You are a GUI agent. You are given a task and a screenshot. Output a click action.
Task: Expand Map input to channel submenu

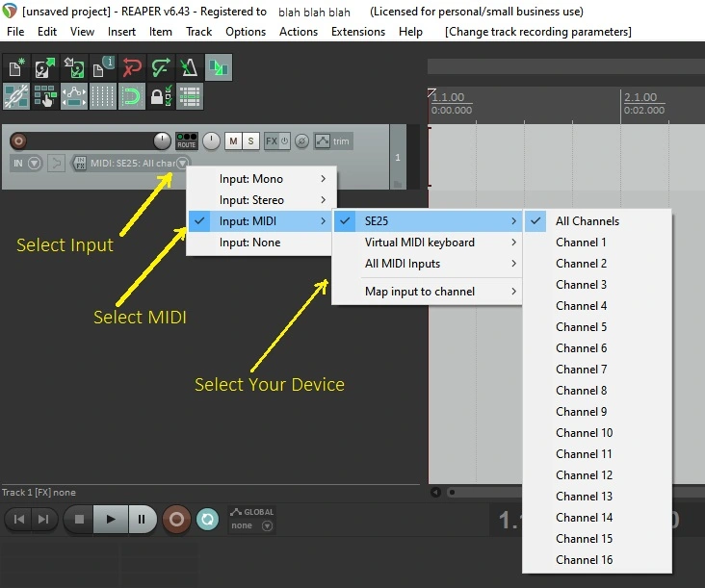pos(427,292)
